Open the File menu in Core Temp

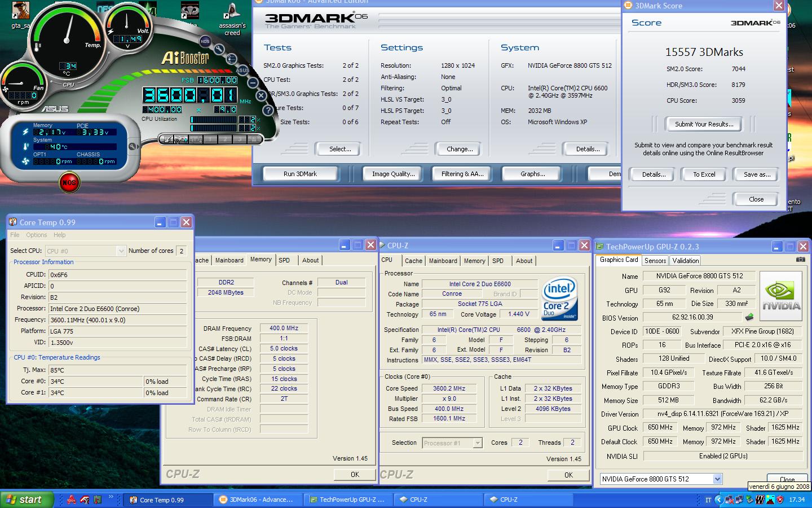click(x=15, y=235)
